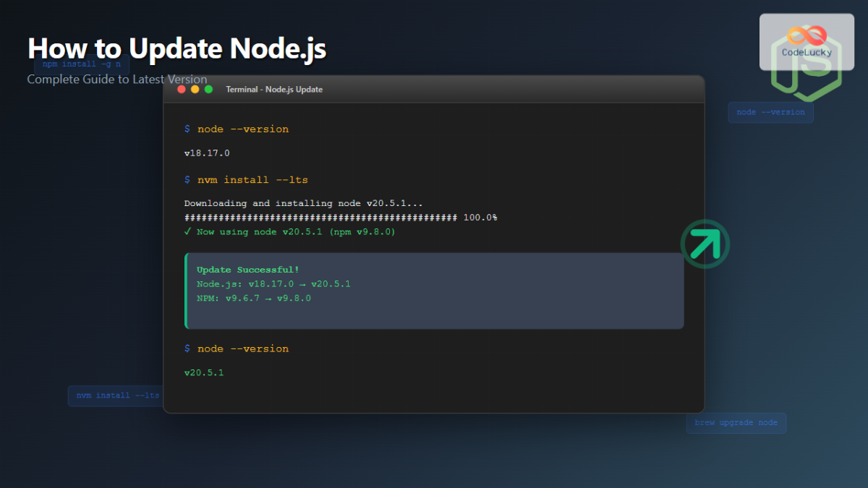The width and height of the screenshot is (868, 488).
Task: Select the Terminal - Node.js Update title bar
Action: point(274,89)
